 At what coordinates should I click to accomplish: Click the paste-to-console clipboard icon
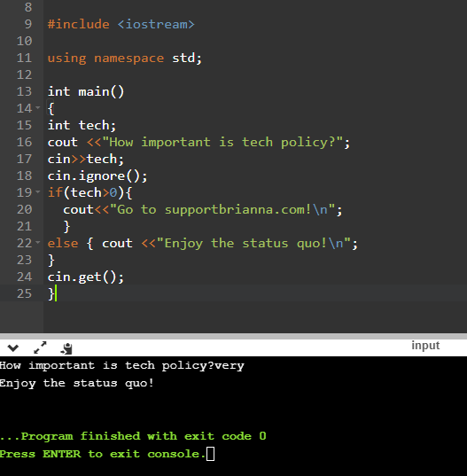coord(66,348)
